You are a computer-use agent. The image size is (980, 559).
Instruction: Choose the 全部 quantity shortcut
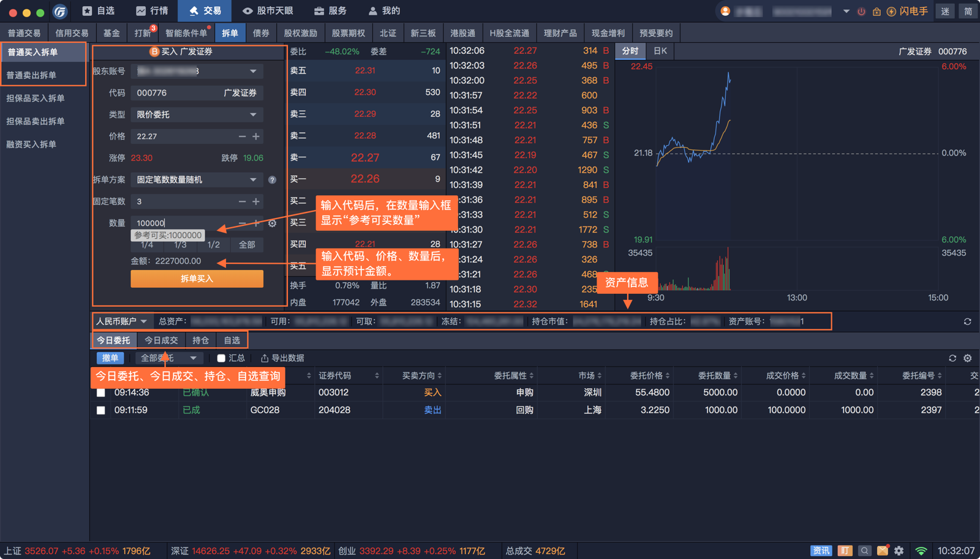coord(247,245)
